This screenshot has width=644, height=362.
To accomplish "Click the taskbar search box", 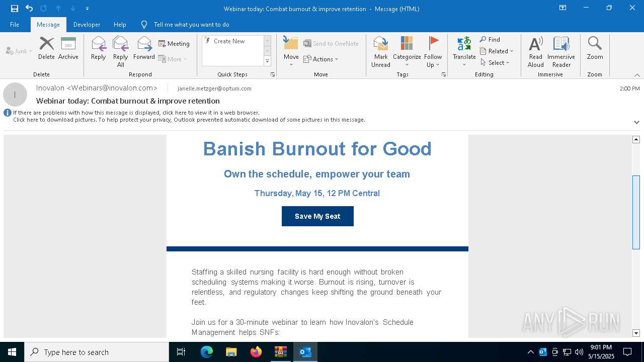I will click(x=97, y=352).
